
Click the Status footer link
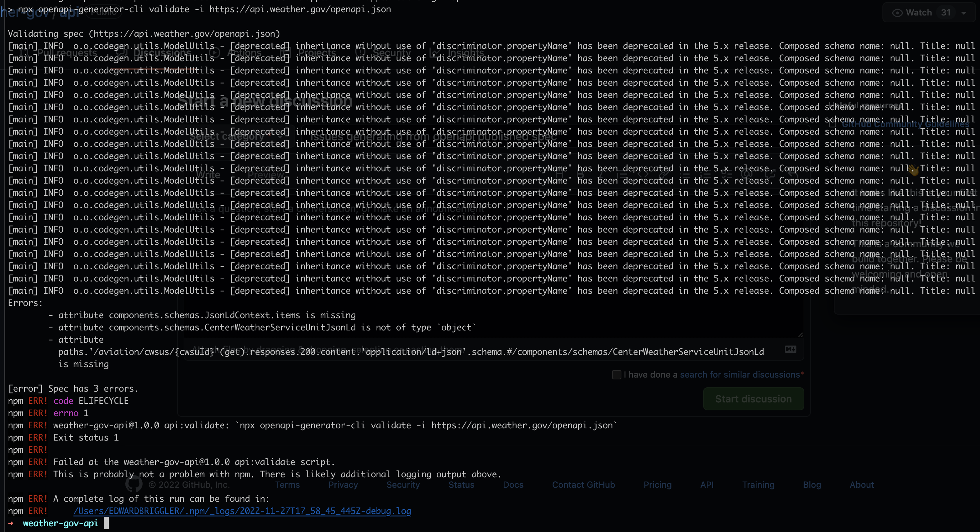point(461,484)
